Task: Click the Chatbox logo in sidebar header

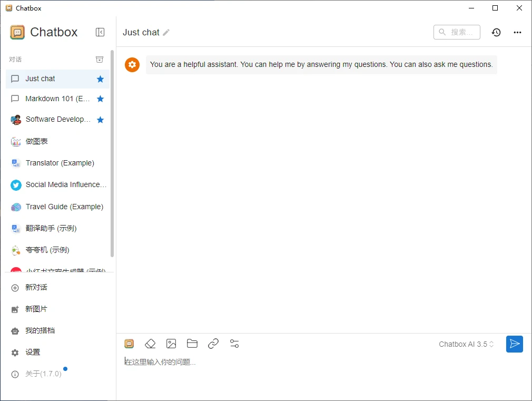Action: coord(17,32)
